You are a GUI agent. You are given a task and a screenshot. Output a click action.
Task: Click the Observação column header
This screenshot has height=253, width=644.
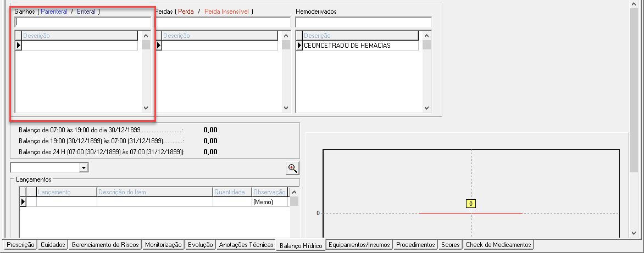pyautogui.click(x=270, y=192)
